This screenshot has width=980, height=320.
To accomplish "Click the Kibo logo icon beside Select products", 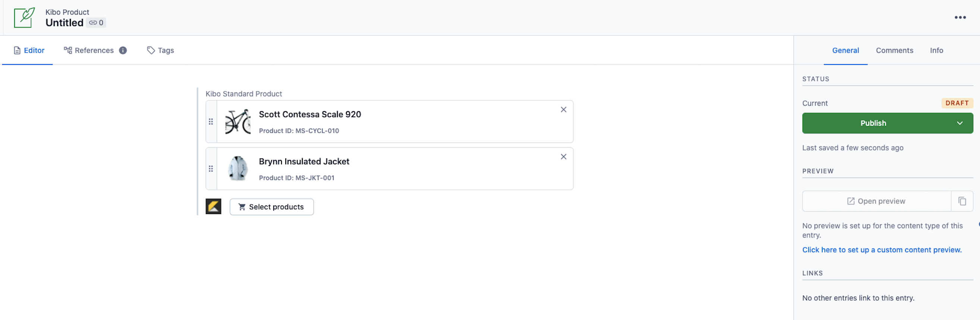I will (213, 207).
